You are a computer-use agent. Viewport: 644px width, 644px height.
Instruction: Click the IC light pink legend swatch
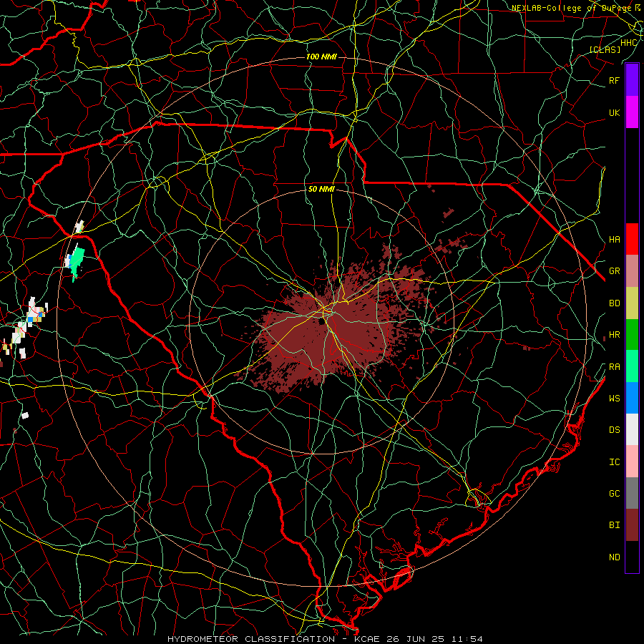point(632,462)
